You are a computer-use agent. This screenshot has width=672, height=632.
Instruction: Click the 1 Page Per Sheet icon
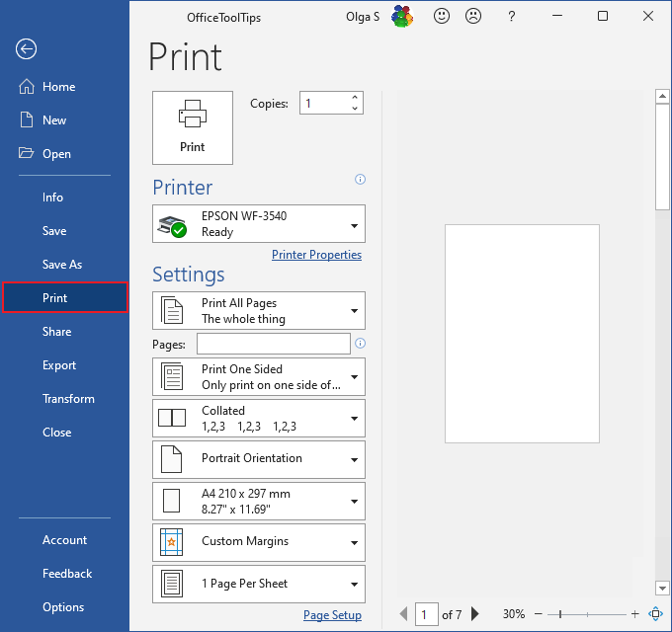click(x=172, y=584)
